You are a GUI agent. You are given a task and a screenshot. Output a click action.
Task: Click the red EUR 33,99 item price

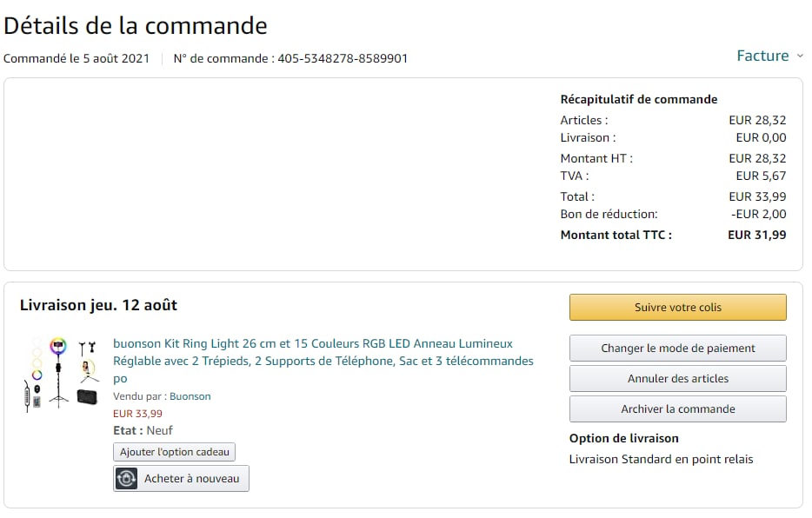[137, 414]
